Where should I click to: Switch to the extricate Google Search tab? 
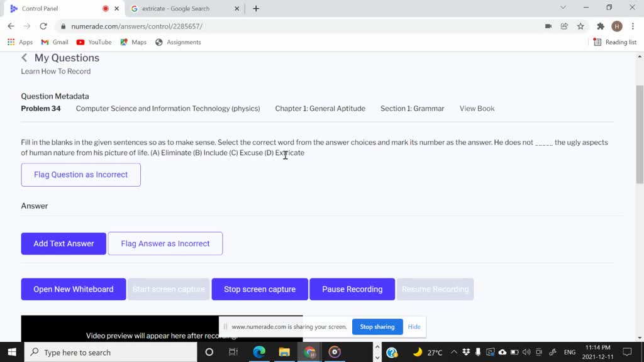coord(175,9)
